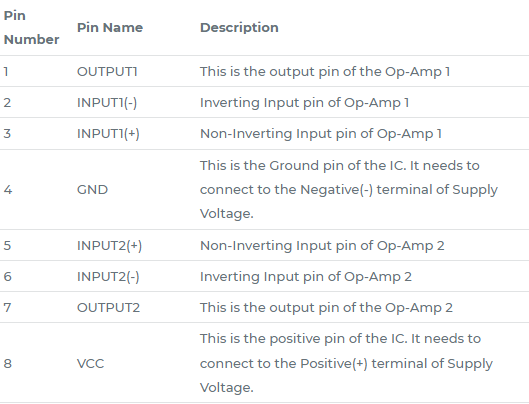Click the Ground pin description text
The height and width of the screenshot is (404, 529).
pos(349,190)
